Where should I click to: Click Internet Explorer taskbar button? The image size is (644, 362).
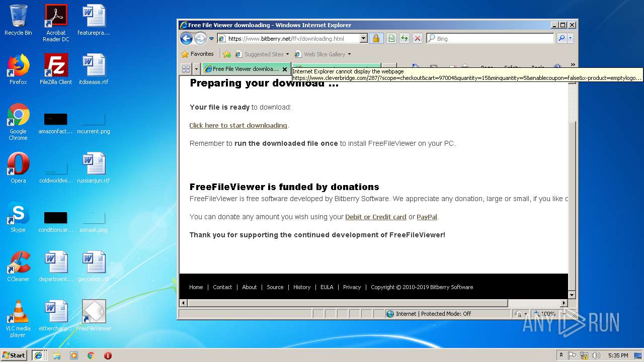pos(38,355)
